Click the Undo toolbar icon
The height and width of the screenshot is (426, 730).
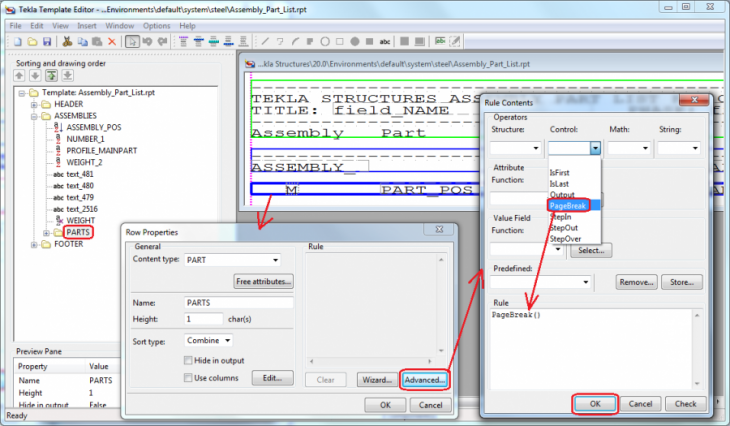click(x=148, y=42)
